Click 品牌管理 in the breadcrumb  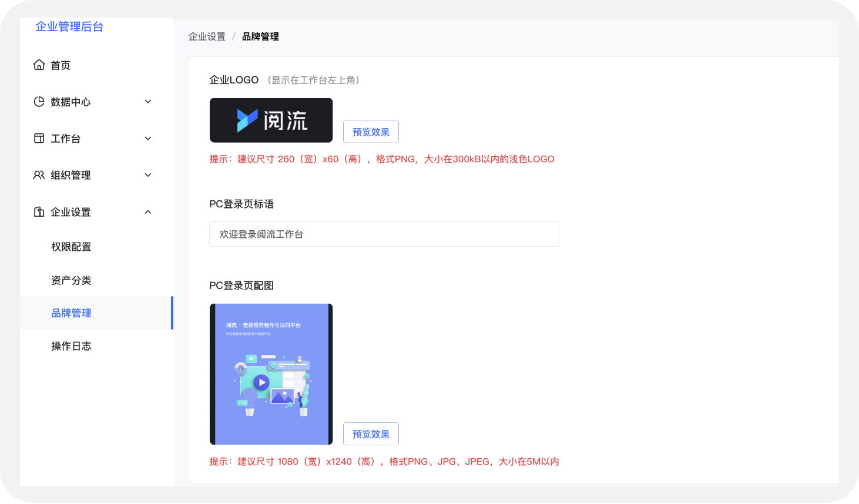(x=260, y=36)
